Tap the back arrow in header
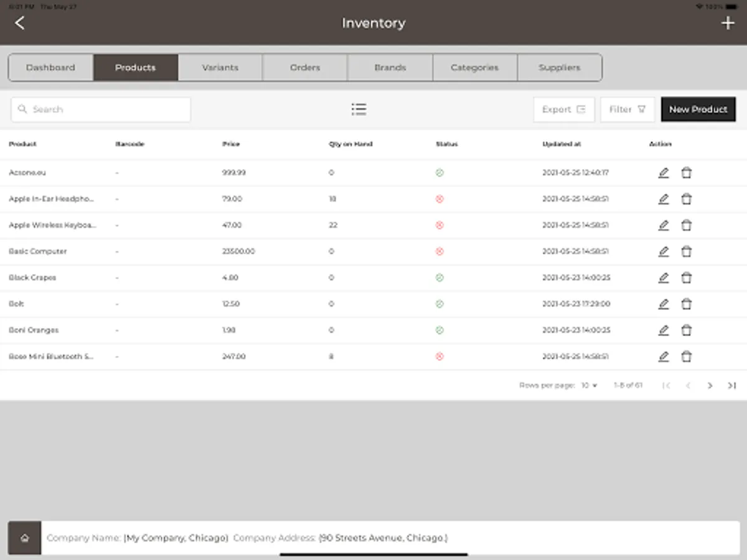Viewport: 747px width, 560px height. point(20,23)
